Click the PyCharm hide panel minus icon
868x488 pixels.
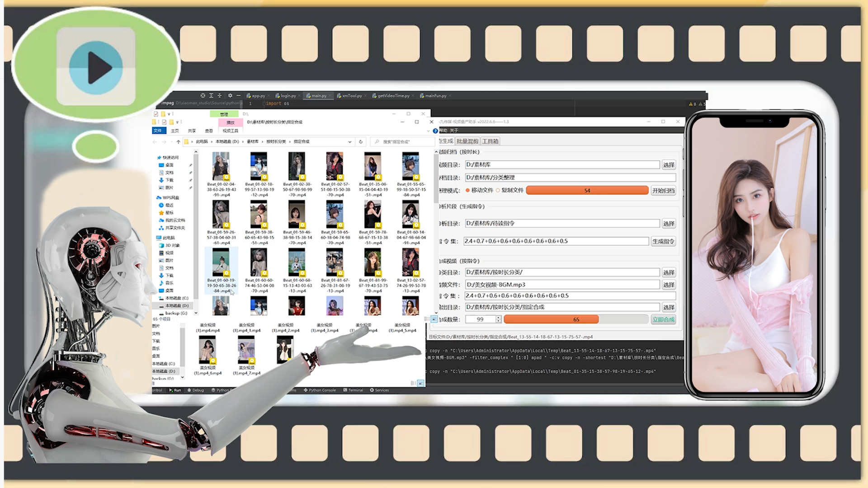click(238, 96)
